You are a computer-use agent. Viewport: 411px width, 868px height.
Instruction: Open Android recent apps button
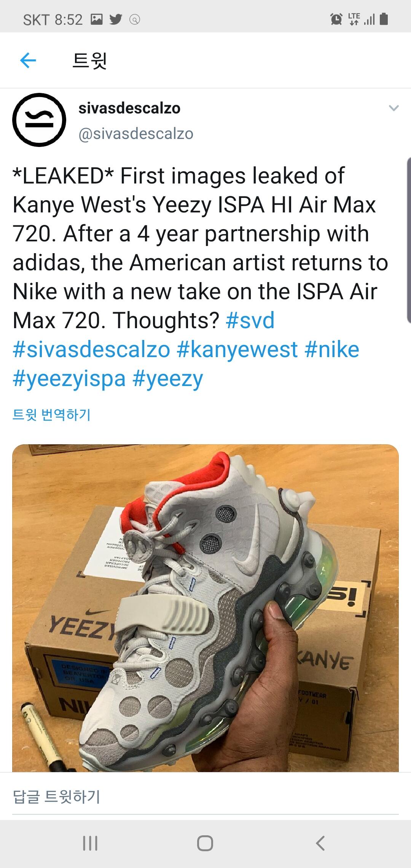(90, 843)
